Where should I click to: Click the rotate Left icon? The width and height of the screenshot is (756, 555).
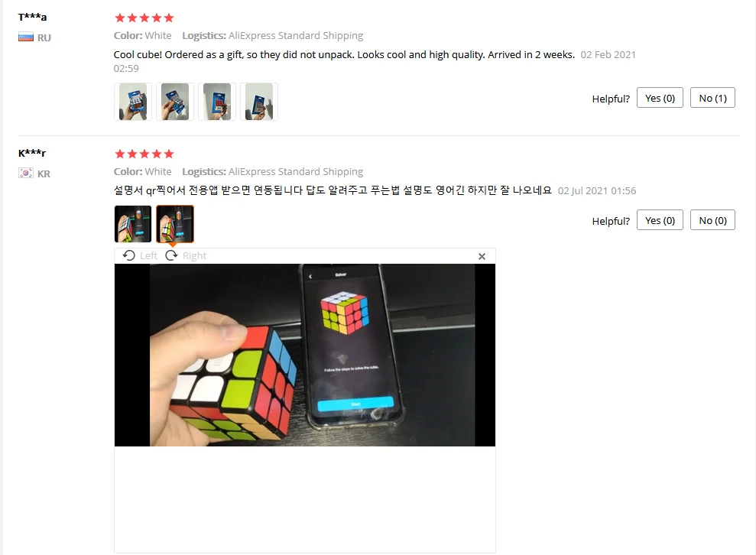128,255
